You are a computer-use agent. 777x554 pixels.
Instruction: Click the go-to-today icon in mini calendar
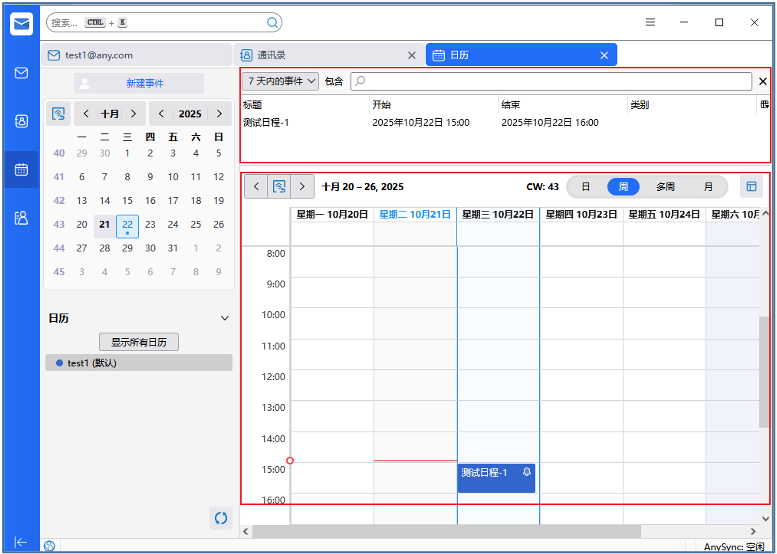(x=58, y=114)
